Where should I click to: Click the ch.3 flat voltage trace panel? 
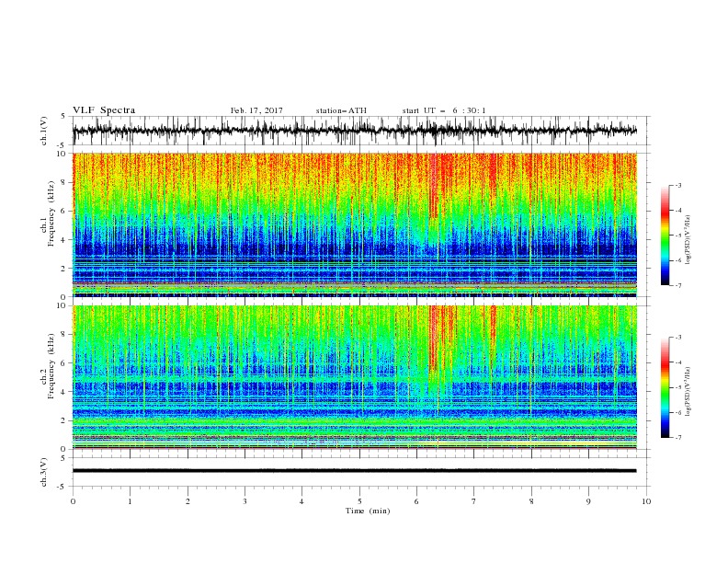361,472
